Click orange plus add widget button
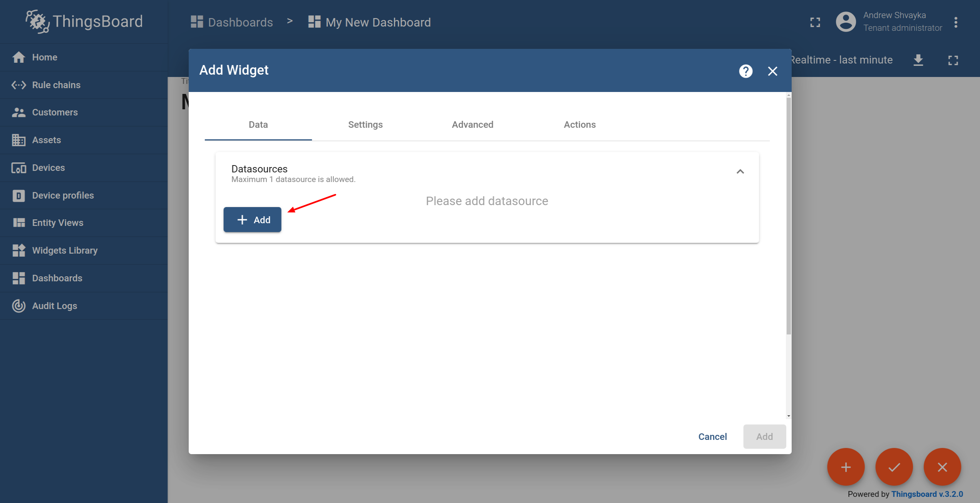The height and width of the screenshot is (503, 980). (x=846, y=467)
